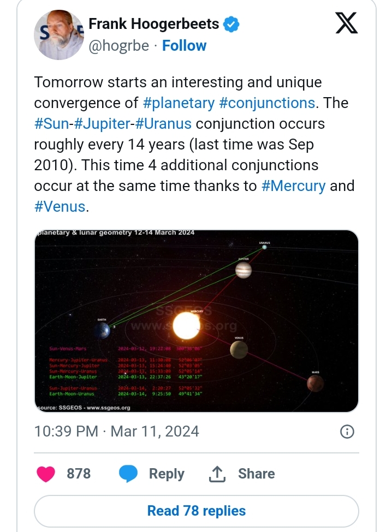Click the blue reply bubble icon

(x=128, y=474)
